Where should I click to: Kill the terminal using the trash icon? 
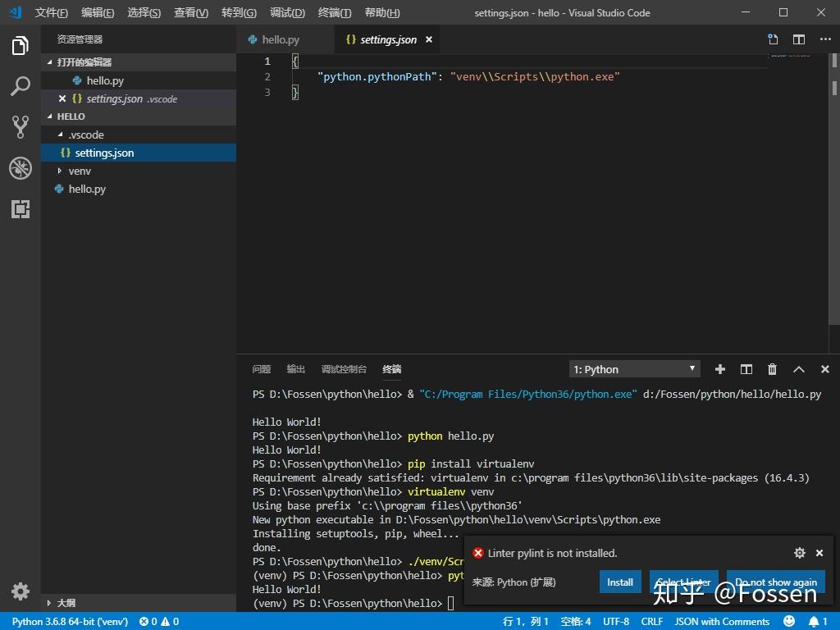772,369
